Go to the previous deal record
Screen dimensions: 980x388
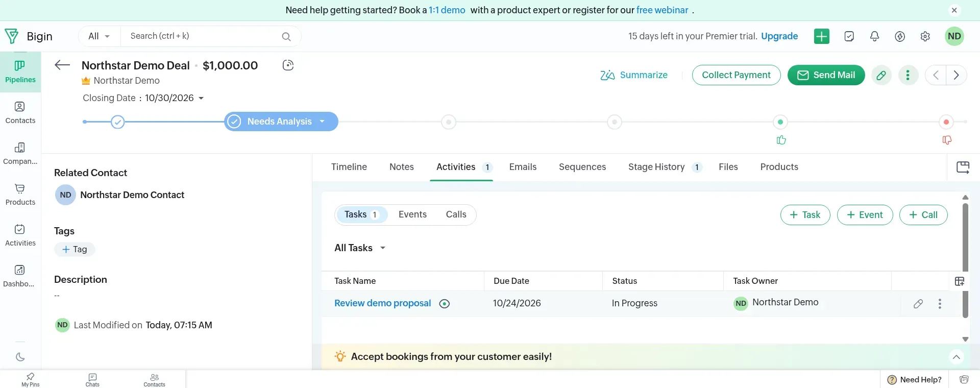936,75
